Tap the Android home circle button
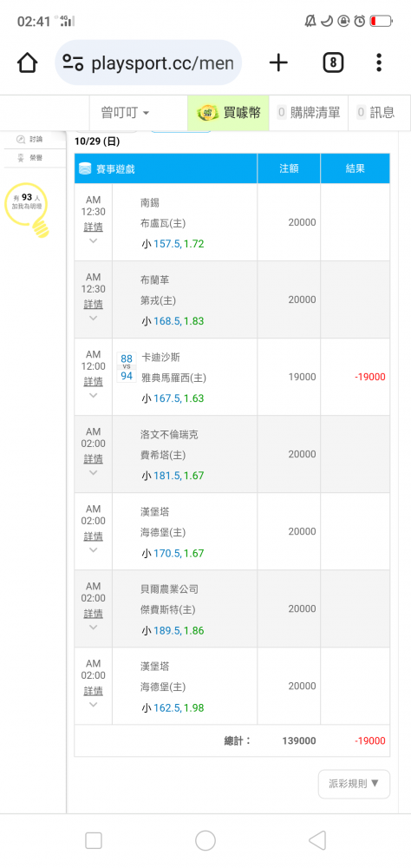 tap(205, 841)
